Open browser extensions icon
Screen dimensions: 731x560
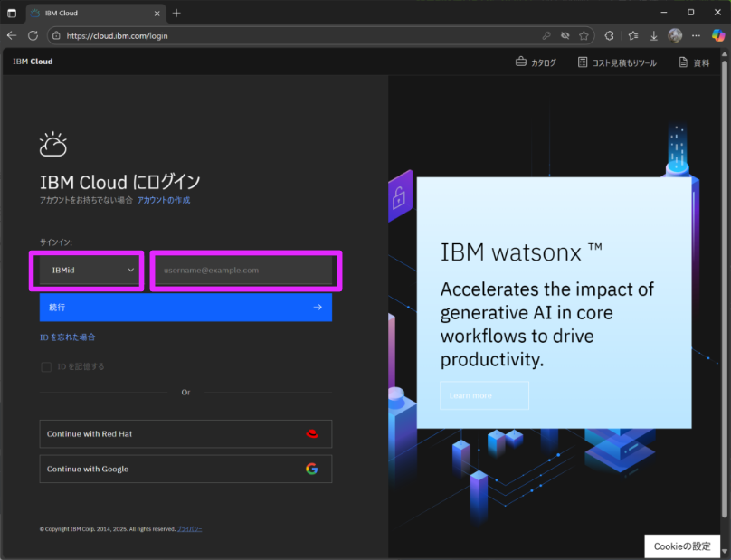[610, 36]
